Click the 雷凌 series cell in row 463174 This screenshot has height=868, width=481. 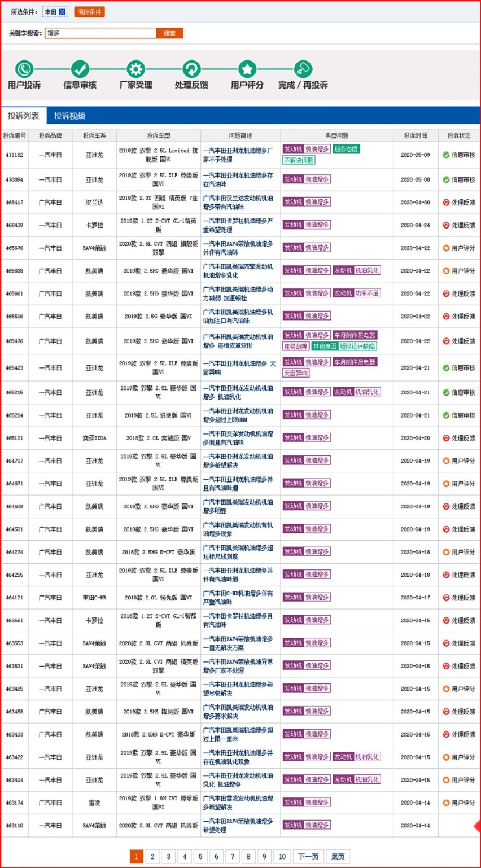click(x=94, y=803)
